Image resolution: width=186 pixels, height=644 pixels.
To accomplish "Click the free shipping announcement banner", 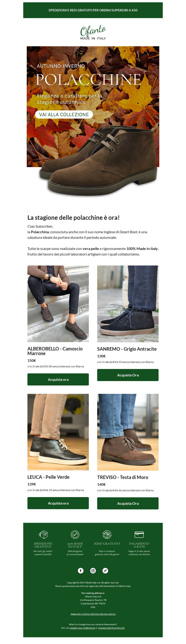I will 93,10.
